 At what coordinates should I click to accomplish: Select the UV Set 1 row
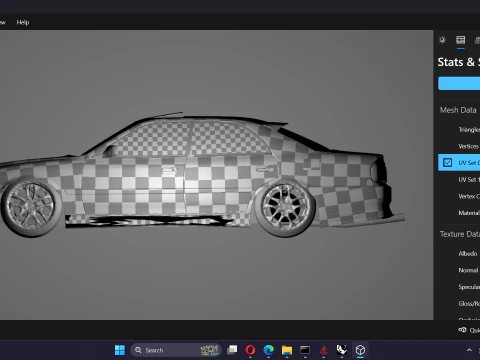(x=459, y=180)
